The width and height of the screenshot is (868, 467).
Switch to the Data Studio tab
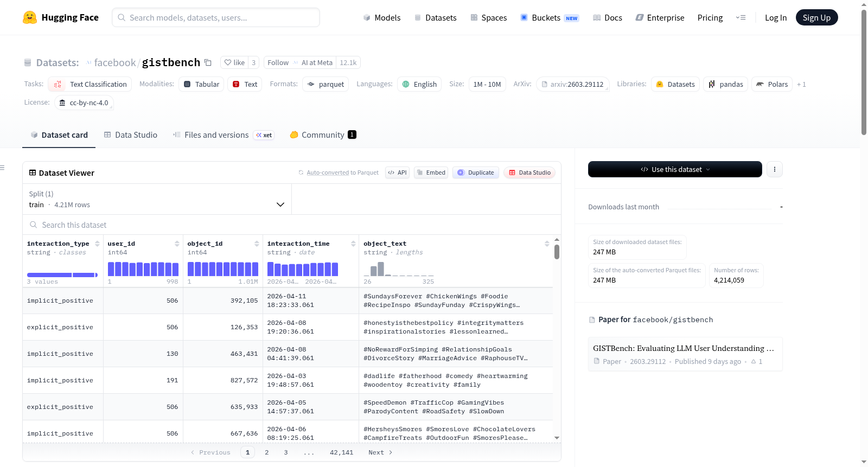pyautogui.click(x=130, y=135)
